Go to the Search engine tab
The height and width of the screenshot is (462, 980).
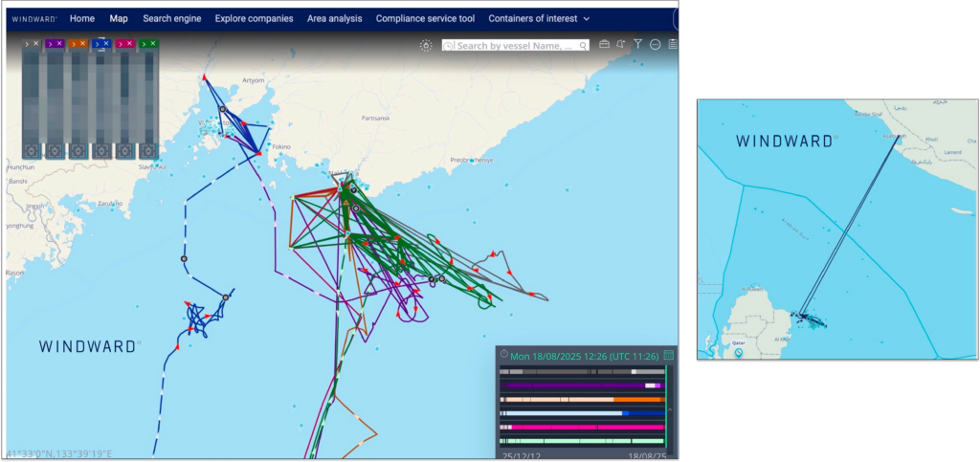(171, 18)
